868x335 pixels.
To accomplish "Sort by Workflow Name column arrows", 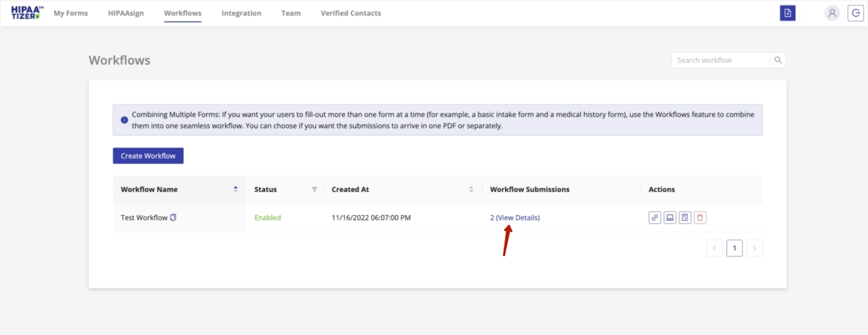I will click(x=236, y=189).
